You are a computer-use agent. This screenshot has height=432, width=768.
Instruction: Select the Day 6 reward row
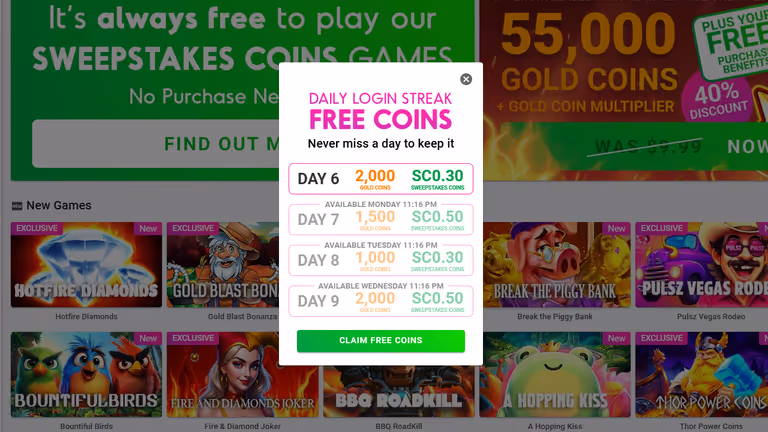tap(381, 179)
